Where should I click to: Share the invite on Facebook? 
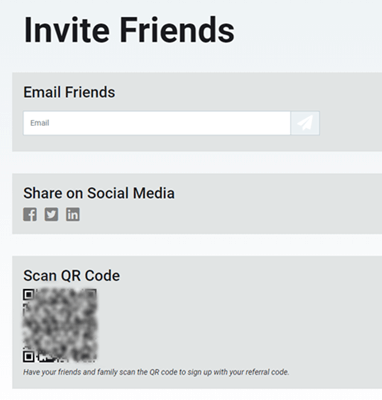[30, 214]
